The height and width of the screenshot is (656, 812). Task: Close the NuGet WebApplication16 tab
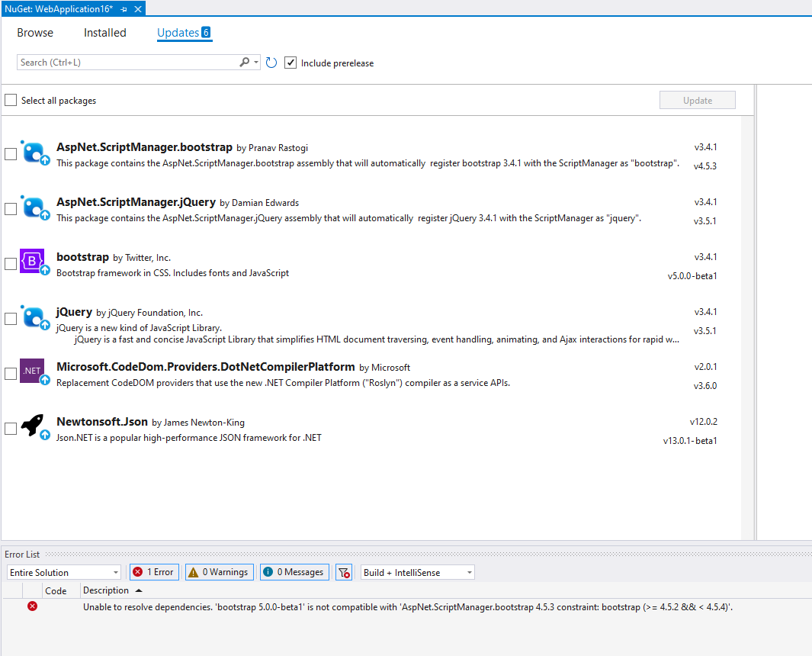pyautogui.click(x=138, y=9)
